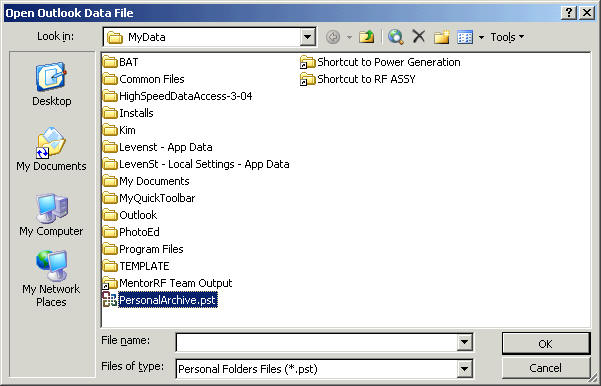Viewport: 601px width, 386px height.
Task: Click the Search the Web globe icon
Action: (396, 37)
